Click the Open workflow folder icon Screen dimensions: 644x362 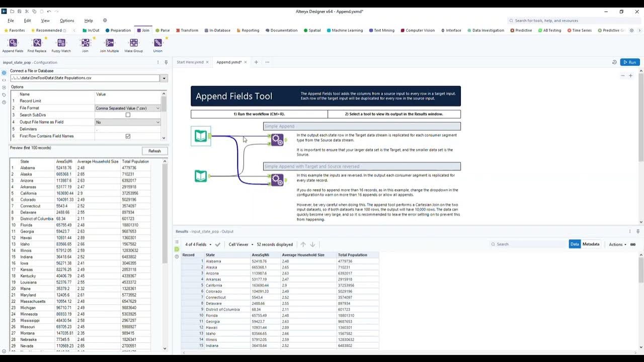12,11
